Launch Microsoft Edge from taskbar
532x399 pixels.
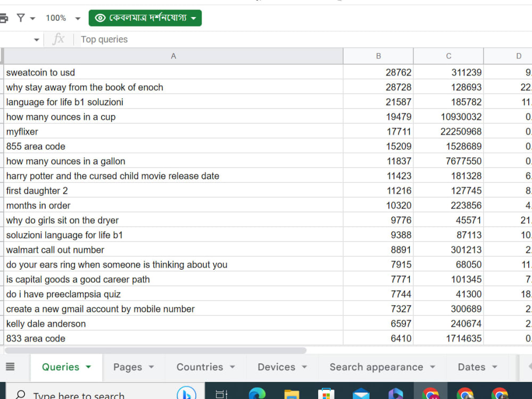pyautogui.click(x=257, y=394)
